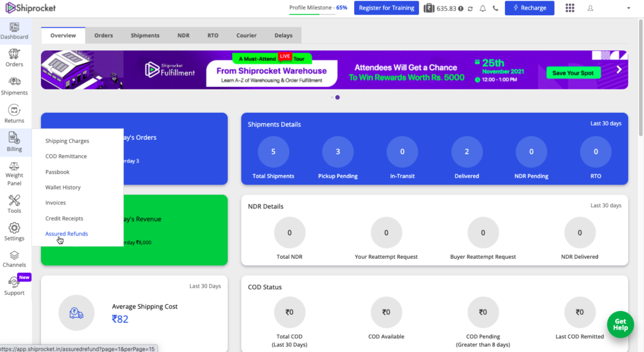Open Credit Receipts from the Billing menu

(64, 219)
